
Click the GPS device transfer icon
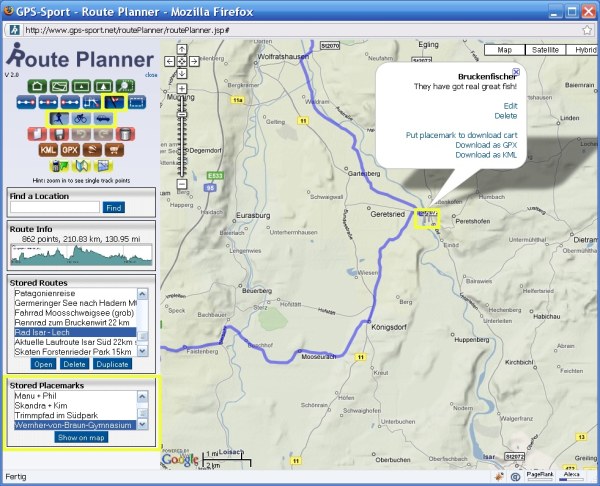[59, 166]
